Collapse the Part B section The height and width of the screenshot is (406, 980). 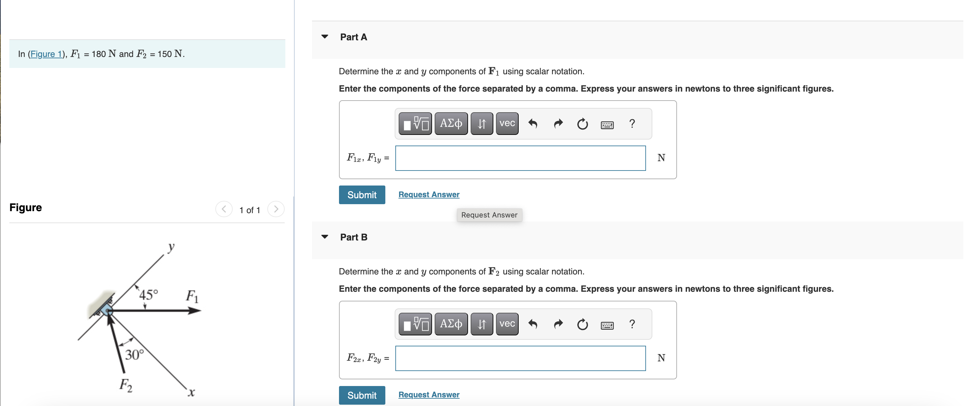pos(325,236)
